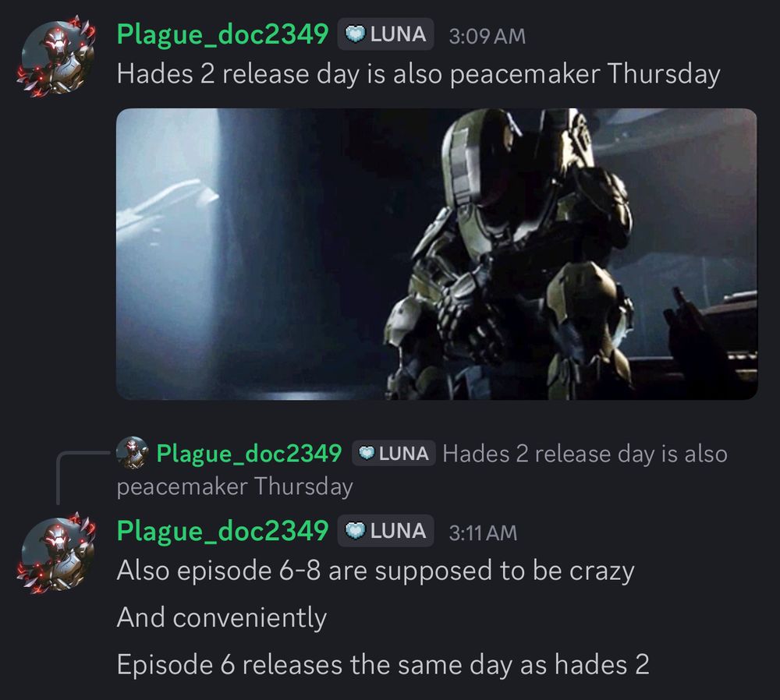Open Plague_doc2349 profile from the 3:09 AM message
Image resolution: width=780 pixels, height=700 pixels.
click(222, 34)
